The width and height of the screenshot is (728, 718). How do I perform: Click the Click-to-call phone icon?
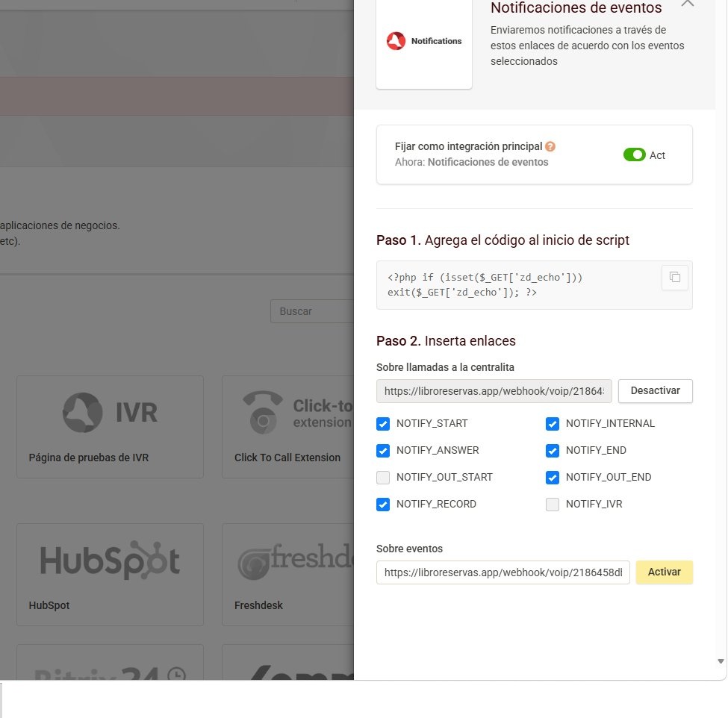coord(263,413)
